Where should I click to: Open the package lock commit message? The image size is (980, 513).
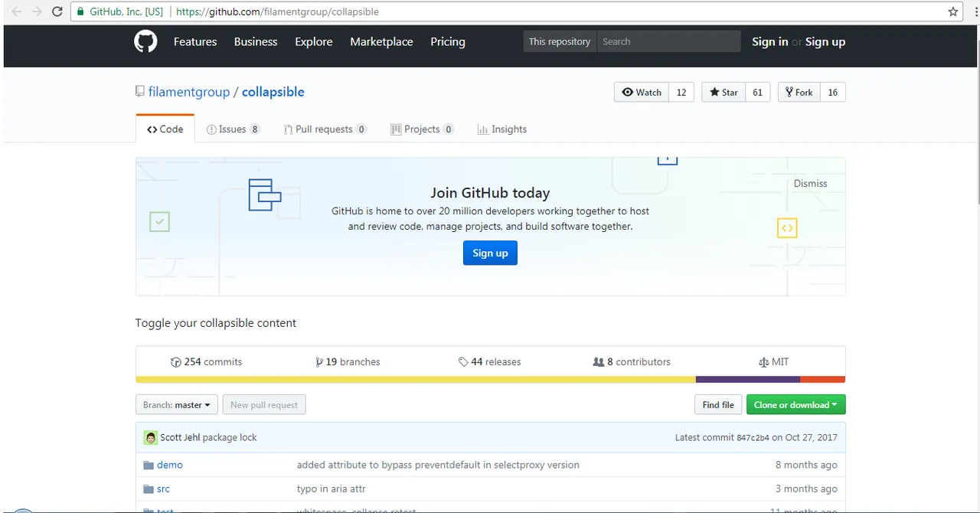point(230,437)
